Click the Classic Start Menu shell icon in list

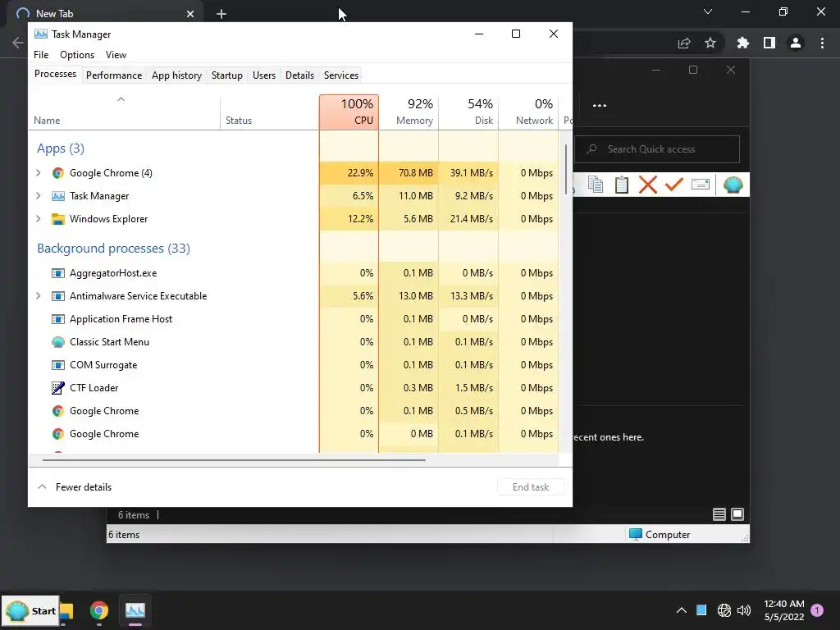coord(58,342)
